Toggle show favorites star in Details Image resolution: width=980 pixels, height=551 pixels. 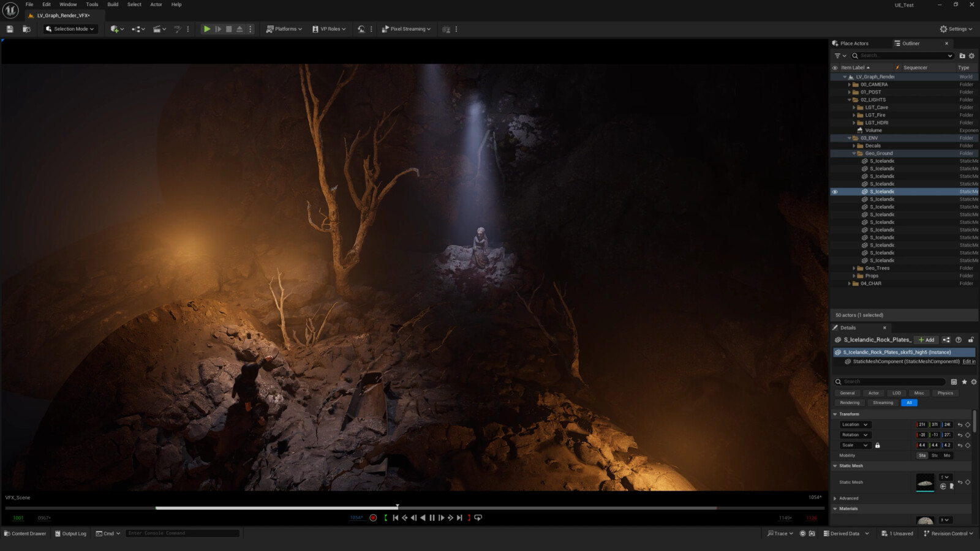pyautogui.click(x=964, y=381)
